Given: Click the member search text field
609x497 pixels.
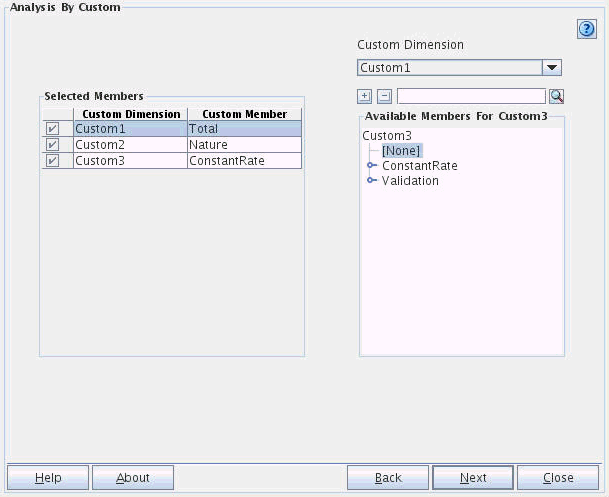Looking at the screenshot, I should 471,96.
